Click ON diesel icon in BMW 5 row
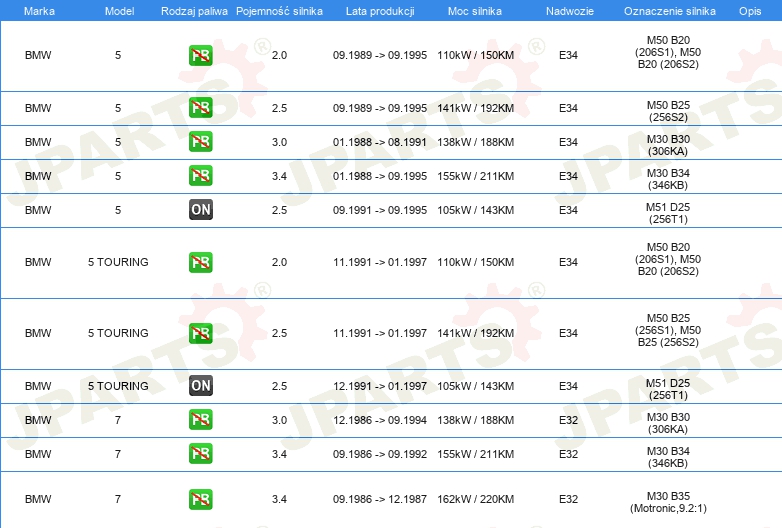 click(200, 209)
